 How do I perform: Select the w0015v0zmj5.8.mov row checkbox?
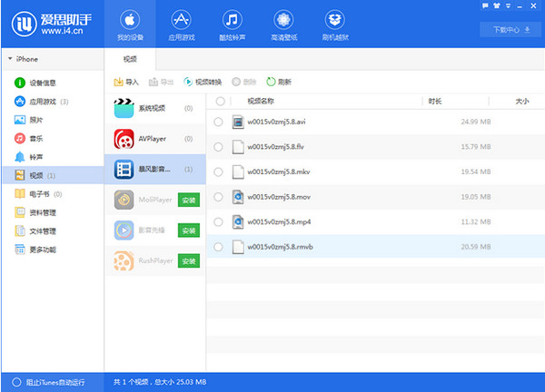pos(218,197)
